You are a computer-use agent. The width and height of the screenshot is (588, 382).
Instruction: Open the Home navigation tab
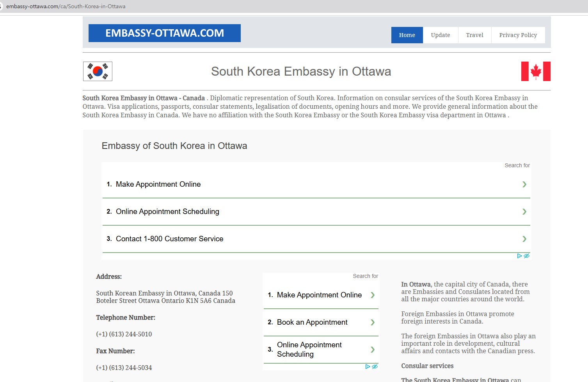pyautogui.click(x=407, y=35)
